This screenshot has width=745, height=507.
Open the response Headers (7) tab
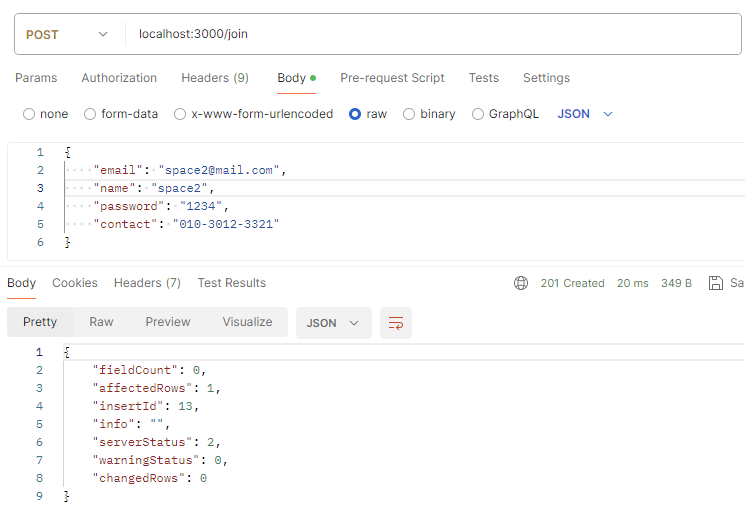pos(147,283)
